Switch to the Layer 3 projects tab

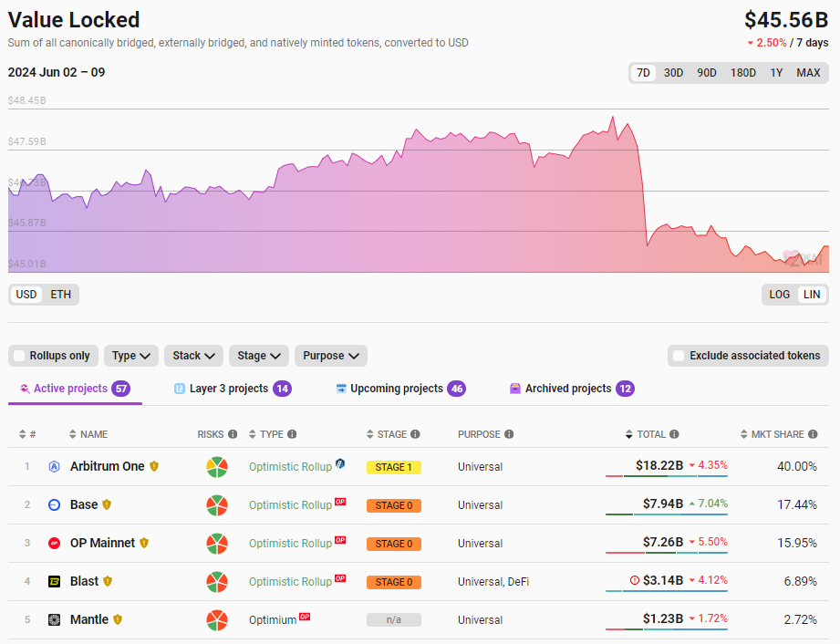coord(228,389)
